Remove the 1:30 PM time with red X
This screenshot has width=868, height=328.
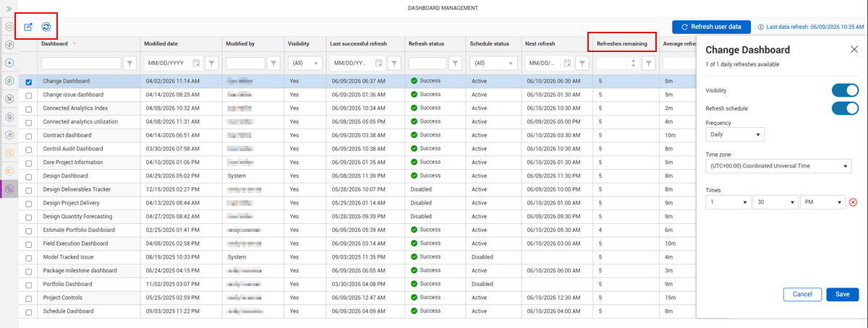coord(853,203)
